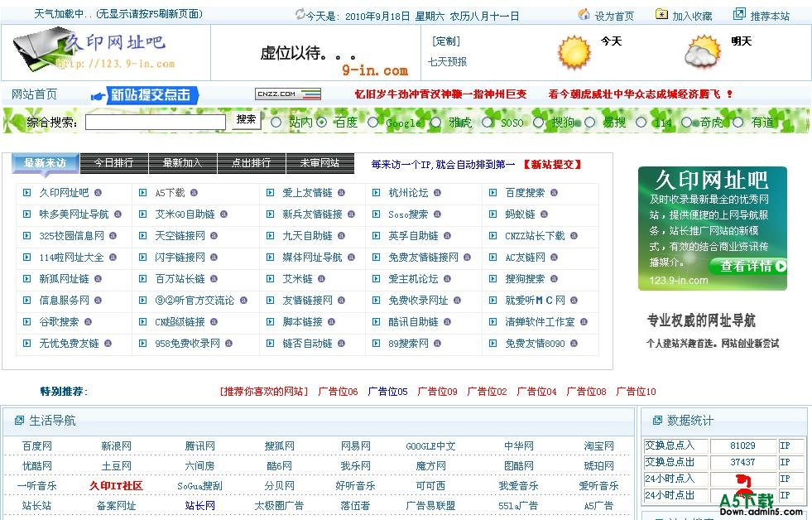Click the info icon after 89搜索网
Screen dimensions: 812x520
click(x=438, y=343)
